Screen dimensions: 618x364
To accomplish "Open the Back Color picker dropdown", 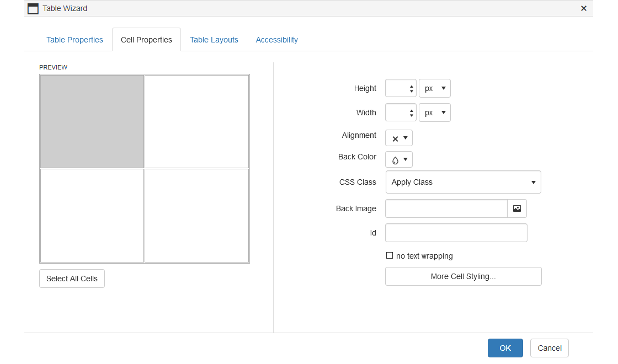I will [x=399, y=159].
